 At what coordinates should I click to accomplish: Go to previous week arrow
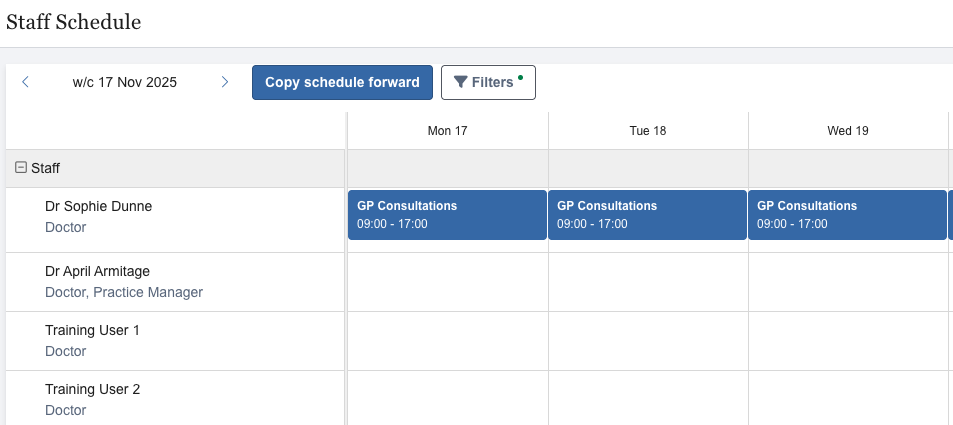point(25,82)
